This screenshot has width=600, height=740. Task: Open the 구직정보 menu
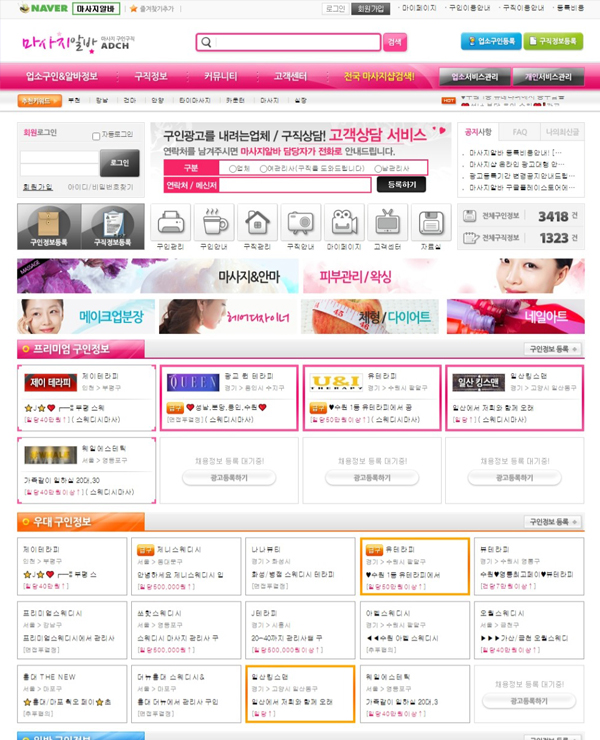[151, 76]
